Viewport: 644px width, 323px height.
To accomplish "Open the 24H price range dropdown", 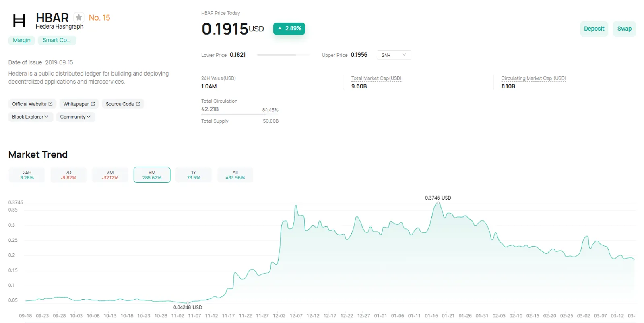I will point(394,55).
